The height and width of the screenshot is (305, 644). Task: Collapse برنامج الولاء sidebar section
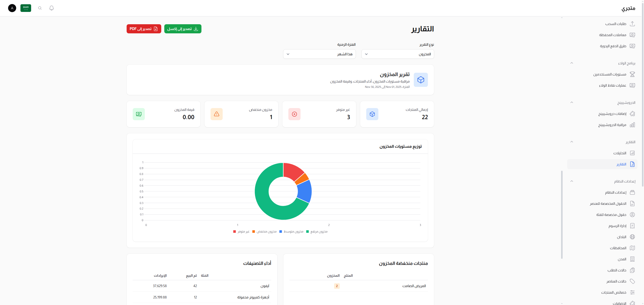click(x=572, y=63)
